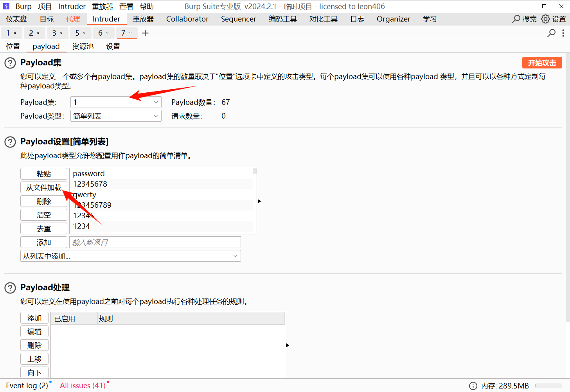
Task: Click the 输入新条目 input field
Action: click(x=155, y=242)
